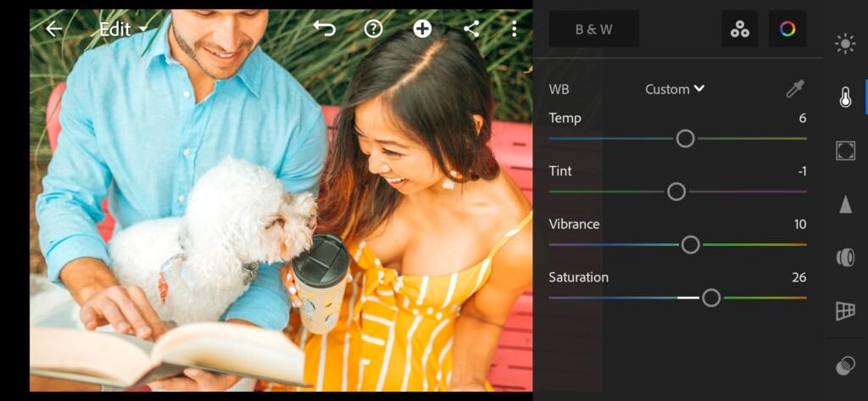Toggle the B & W button

click(x=594, y=29)
